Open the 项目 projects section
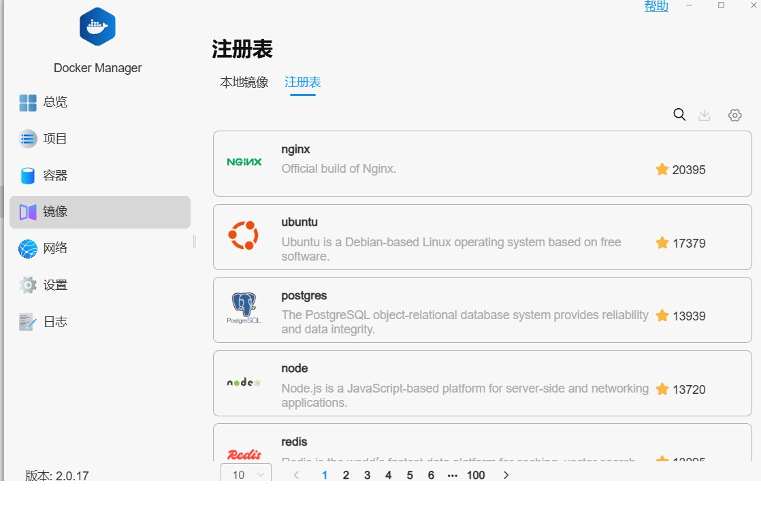761x532 pixels. 100,139
